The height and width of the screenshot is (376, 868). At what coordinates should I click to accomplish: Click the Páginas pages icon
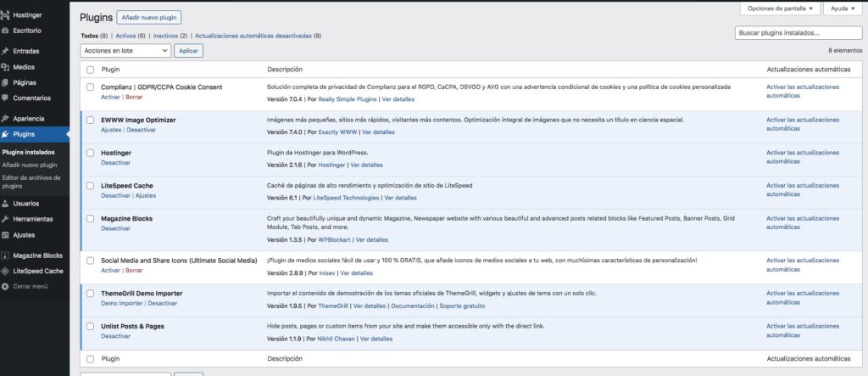5,82
